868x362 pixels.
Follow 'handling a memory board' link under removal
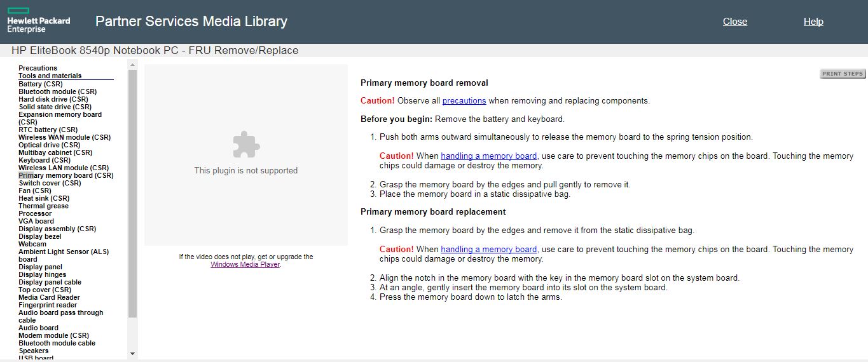489,156
